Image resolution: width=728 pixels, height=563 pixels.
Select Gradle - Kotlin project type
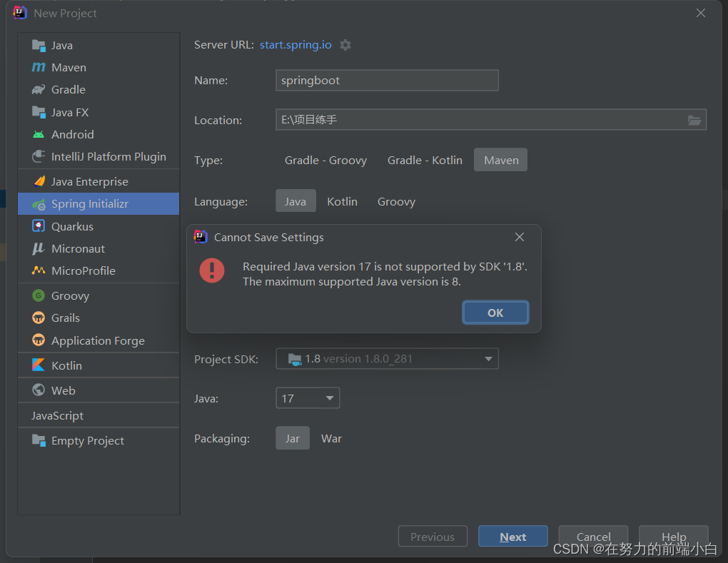[425, 160]
